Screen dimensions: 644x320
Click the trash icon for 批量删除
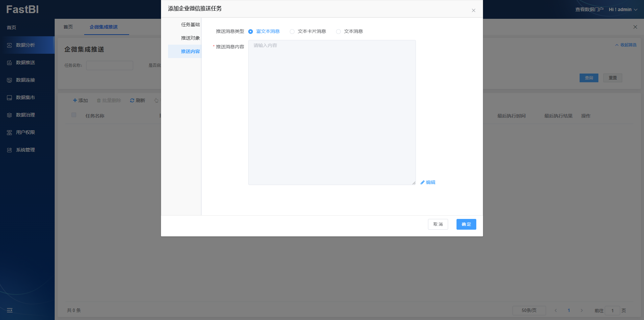point(99,100)
